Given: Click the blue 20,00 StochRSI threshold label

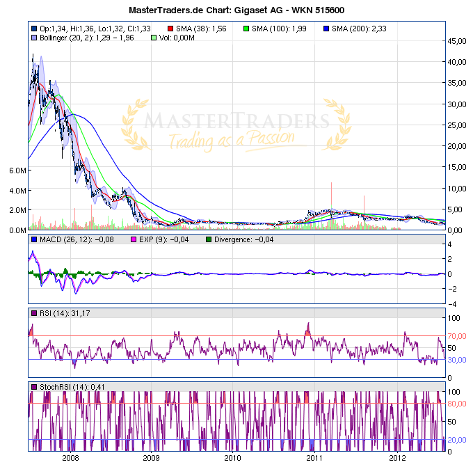Looking at the screenshot, I should coord(457,440).
